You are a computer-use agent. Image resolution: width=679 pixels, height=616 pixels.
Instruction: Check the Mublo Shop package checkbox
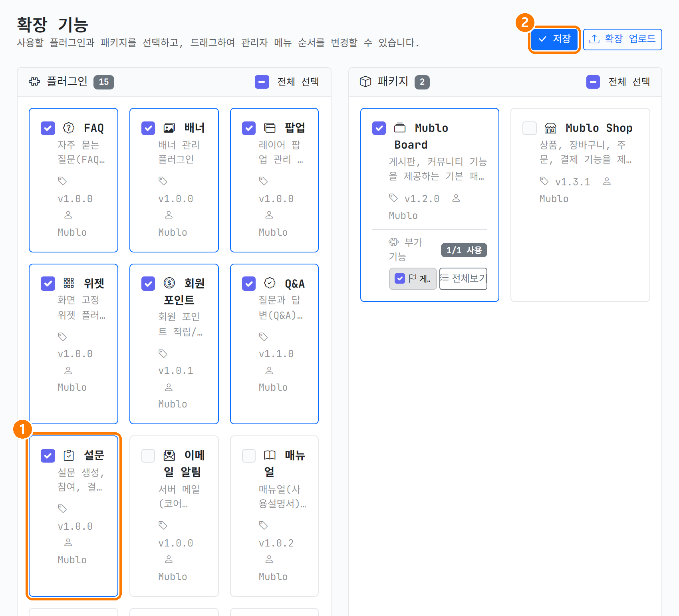(530, 128)
